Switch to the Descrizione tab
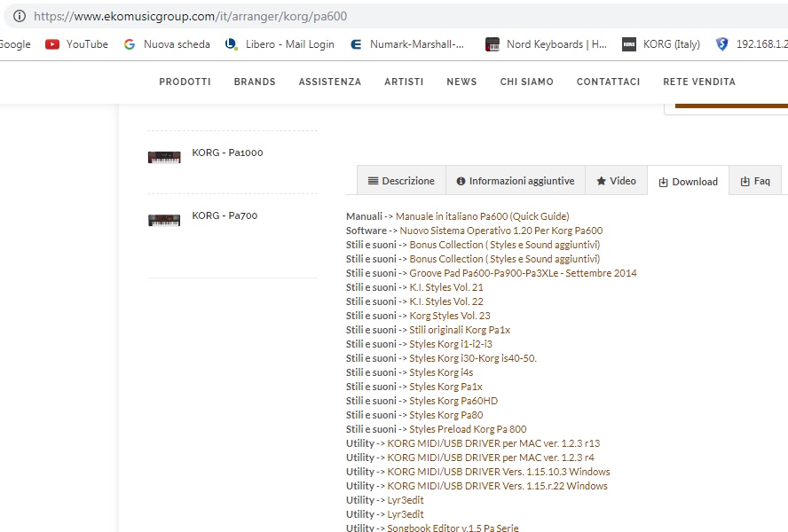788x532 pixels. coord(401,181)
